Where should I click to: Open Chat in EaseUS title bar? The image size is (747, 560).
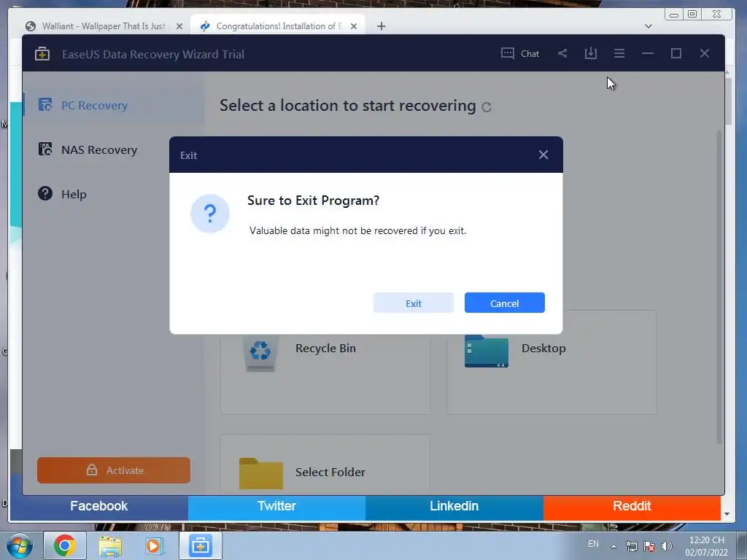[x=519, y=53]
